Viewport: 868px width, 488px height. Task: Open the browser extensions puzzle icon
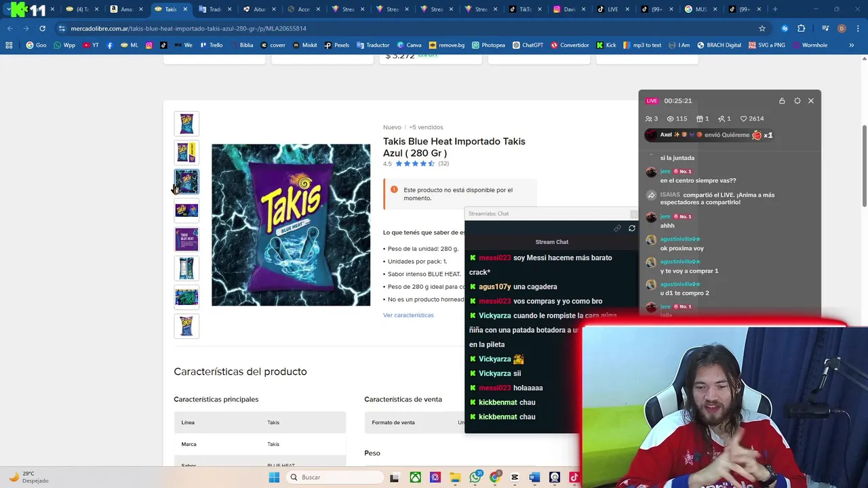(x=801, y=28)
